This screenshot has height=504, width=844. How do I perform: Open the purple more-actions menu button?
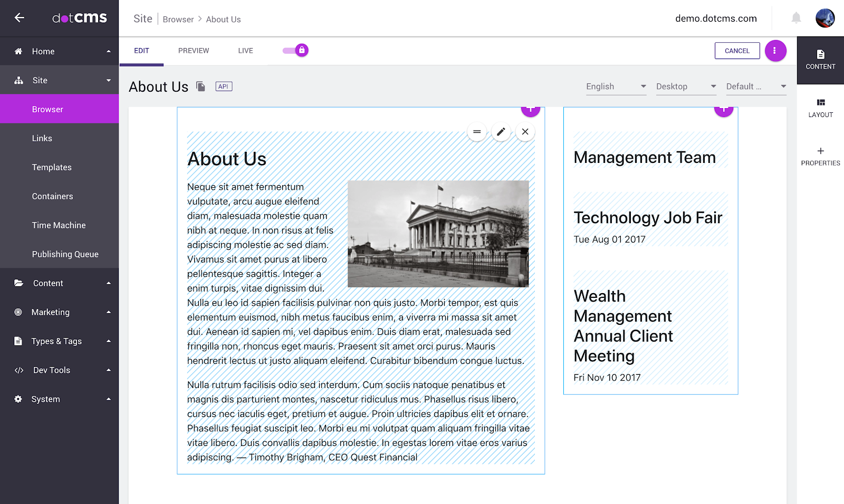tap(775, 51)
